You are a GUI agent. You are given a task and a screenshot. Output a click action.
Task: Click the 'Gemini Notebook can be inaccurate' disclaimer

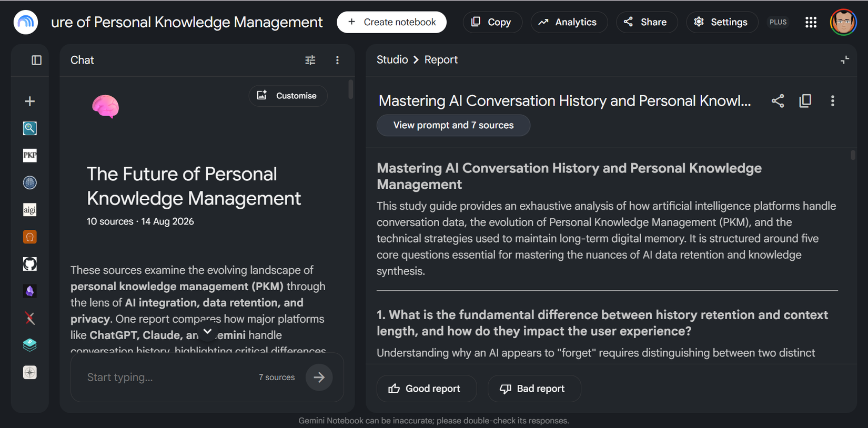click(x=434, y=421)
